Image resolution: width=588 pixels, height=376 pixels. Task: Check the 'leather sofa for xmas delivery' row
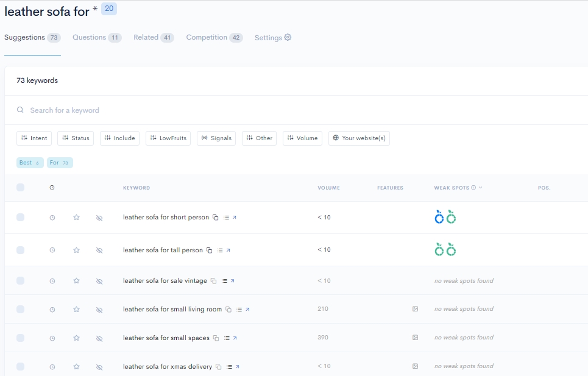point(21,367)
